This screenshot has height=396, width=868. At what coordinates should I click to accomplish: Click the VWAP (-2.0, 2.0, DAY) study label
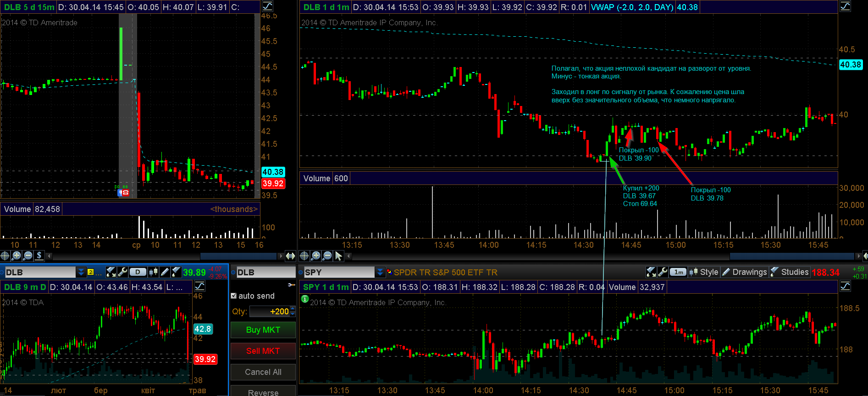[632, 7]
